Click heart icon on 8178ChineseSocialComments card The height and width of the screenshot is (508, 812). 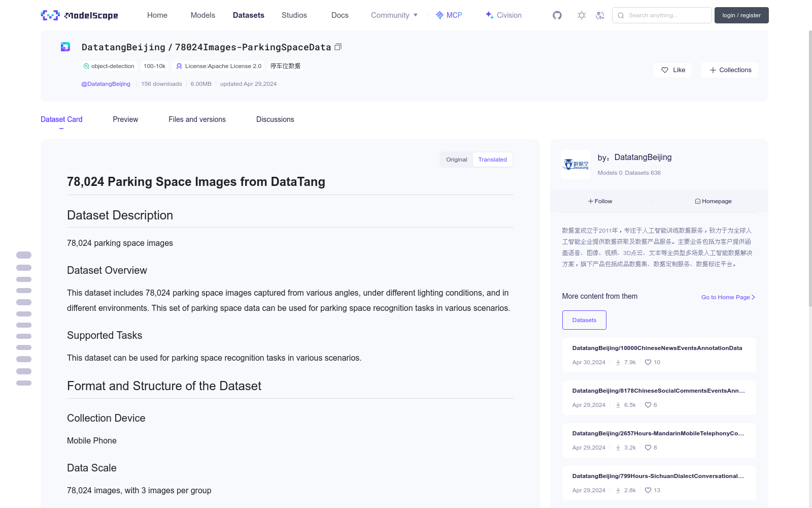648,405
